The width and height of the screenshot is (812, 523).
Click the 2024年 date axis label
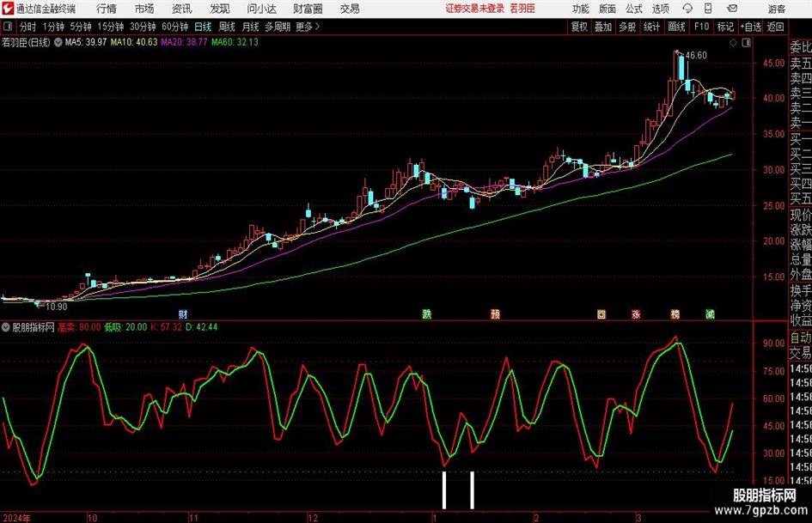(x=16, y=518)
